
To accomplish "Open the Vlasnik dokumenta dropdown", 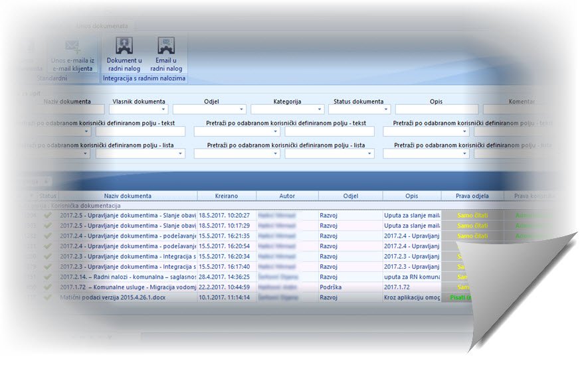I will point(163,110).
